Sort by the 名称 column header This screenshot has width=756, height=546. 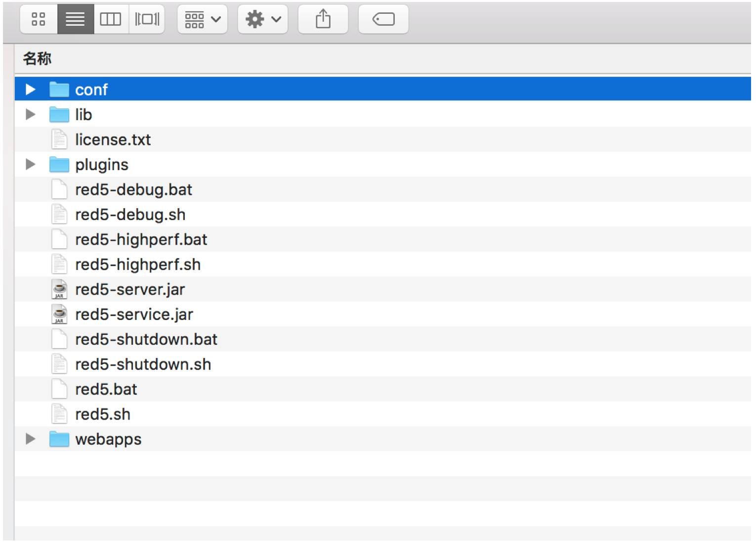coord(37,58)
